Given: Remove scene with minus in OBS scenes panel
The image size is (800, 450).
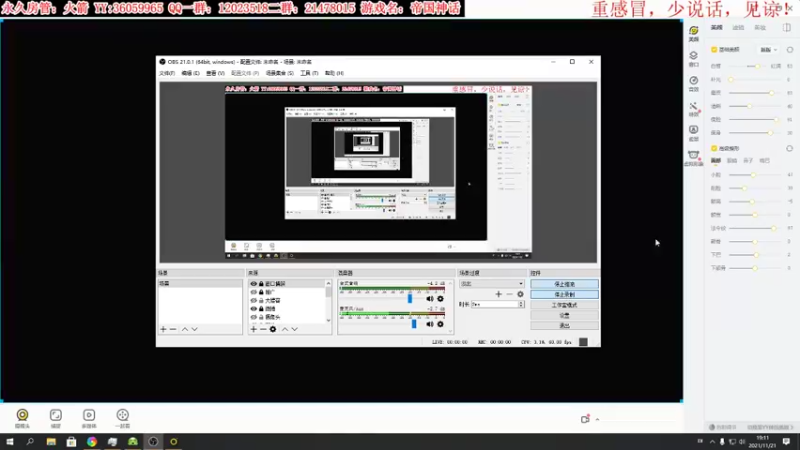Looking at the screenshot, I should tap(173, 329).
